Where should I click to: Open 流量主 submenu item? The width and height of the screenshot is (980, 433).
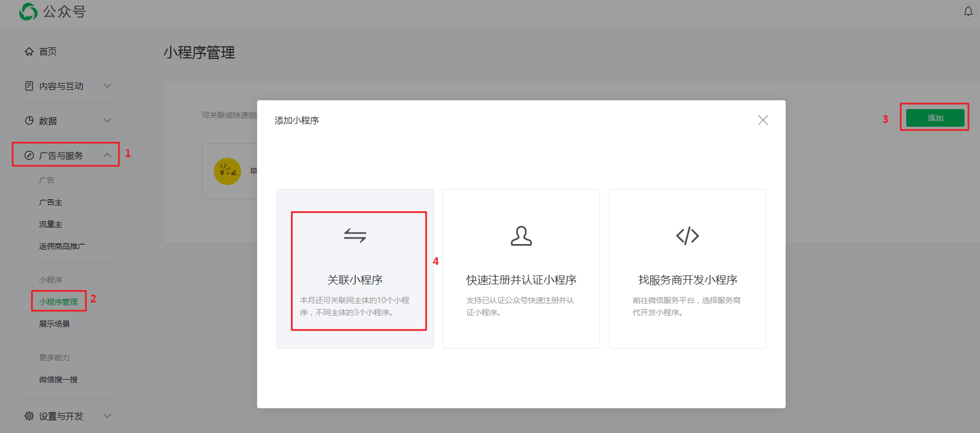click(51, 224)
